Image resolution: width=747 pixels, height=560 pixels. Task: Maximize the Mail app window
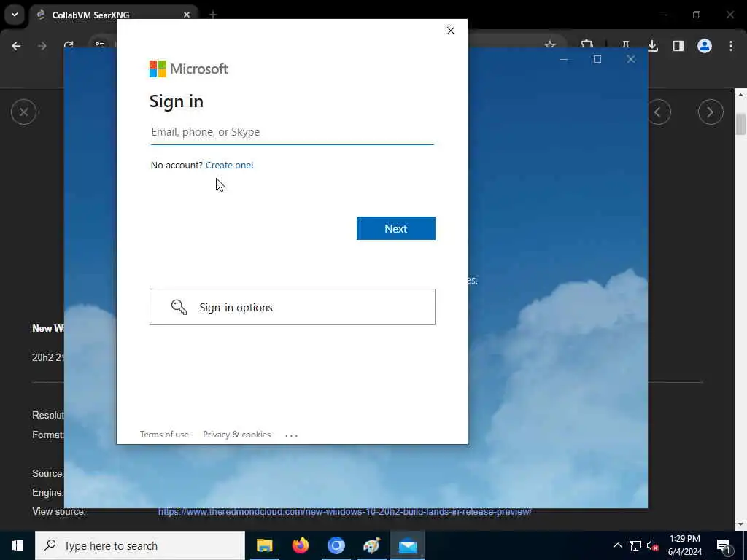point(597,59)
